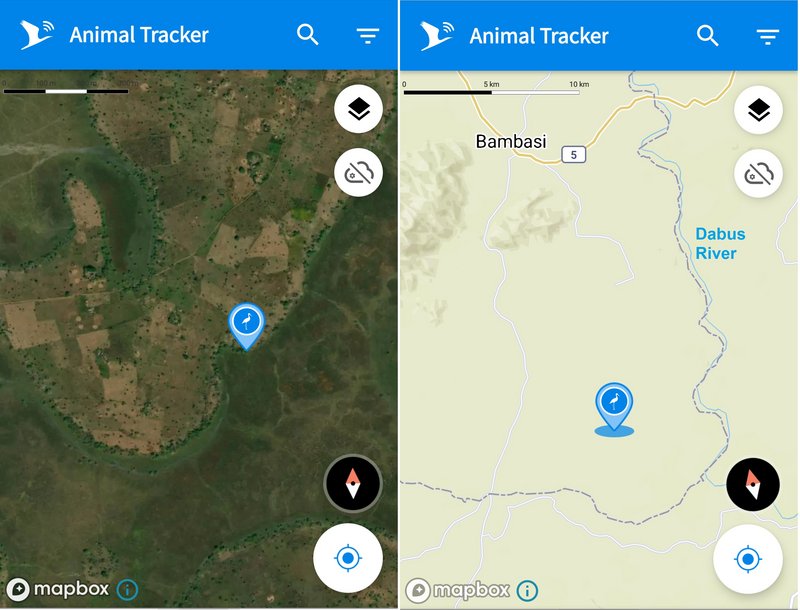Tap the Animal Tracker bird logo on the satellite screen
The image size is (800, 610).
pos(37,35)
